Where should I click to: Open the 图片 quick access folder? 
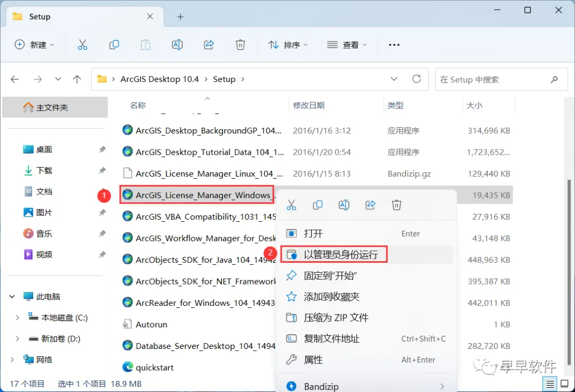[44, 212]
